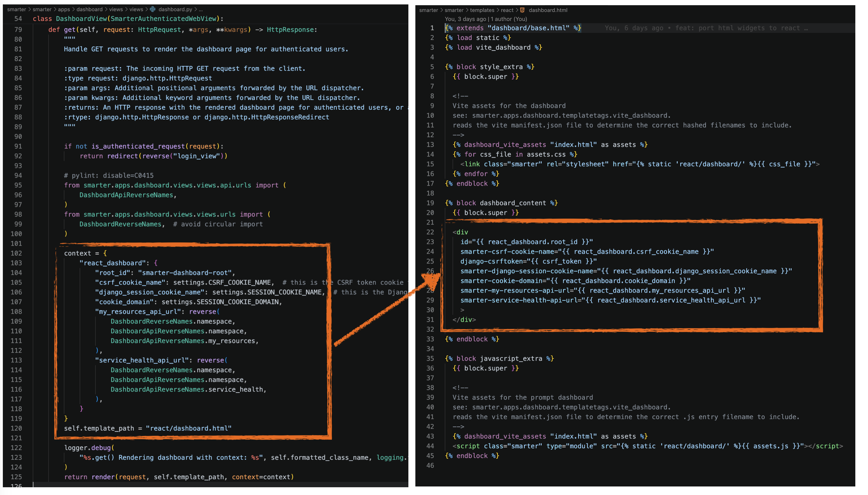Image resolution: width=868 pixels, height=495 pixels.
Task: Click 'return redirect(reverse("login_view"))' line
Action: [x=154, y=156]
